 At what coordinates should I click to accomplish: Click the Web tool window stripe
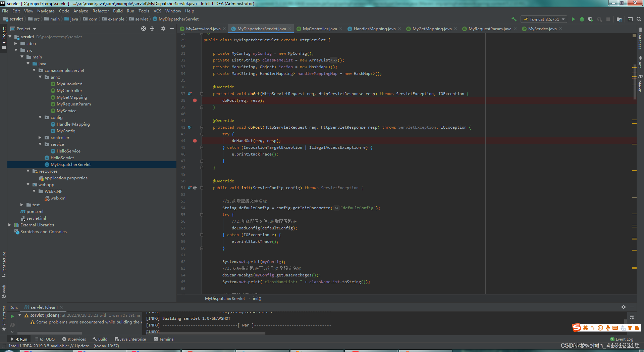click(4, 292)
